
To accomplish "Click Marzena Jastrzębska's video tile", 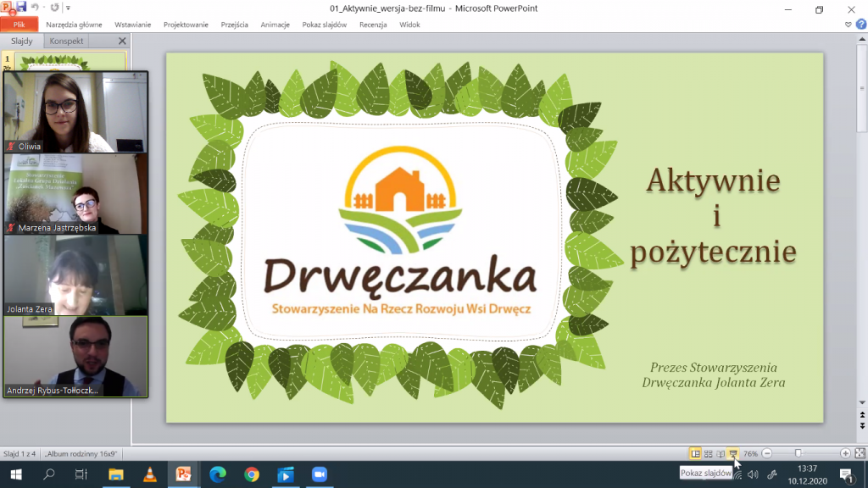I will [x=75, y=194].
